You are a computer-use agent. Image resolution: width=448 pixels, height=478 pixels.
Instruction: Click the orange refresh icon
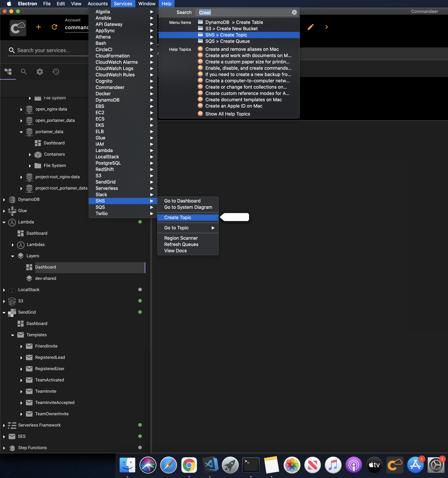tap(55, 27)
